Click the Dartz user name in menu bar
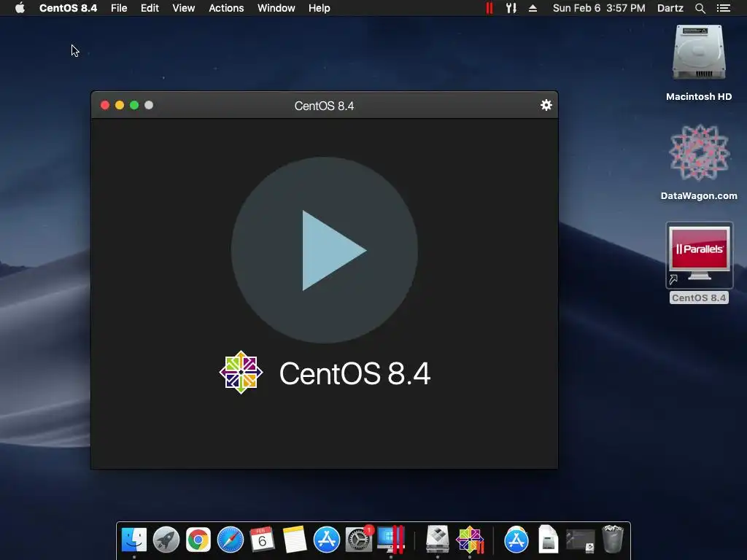Screen dimensions: 747x560 click(x=670, y=8)
